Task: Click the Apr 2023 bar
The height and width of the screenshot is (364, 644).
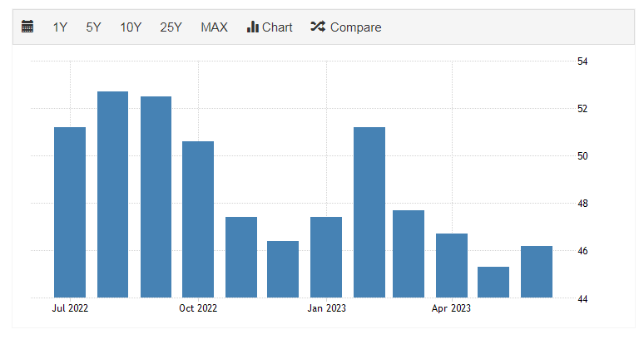Action: pos(452,265)
